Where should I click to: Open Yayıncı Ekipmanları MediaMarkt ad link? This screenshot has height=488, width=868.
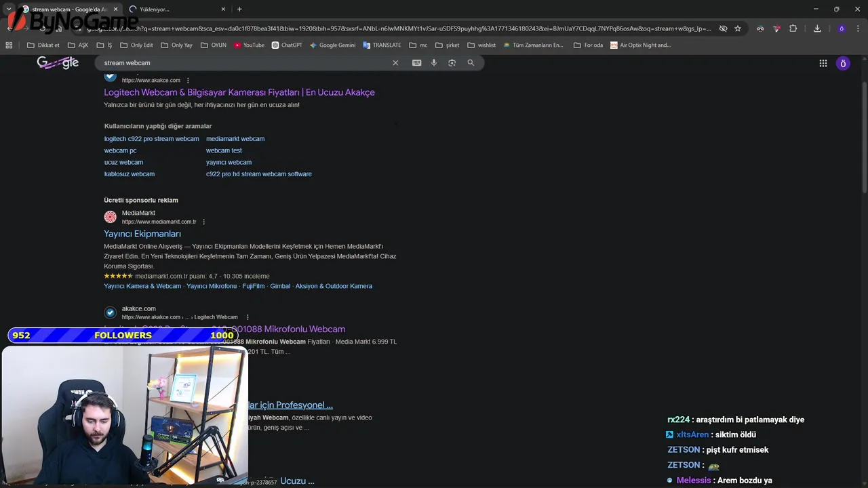point(142,234)
